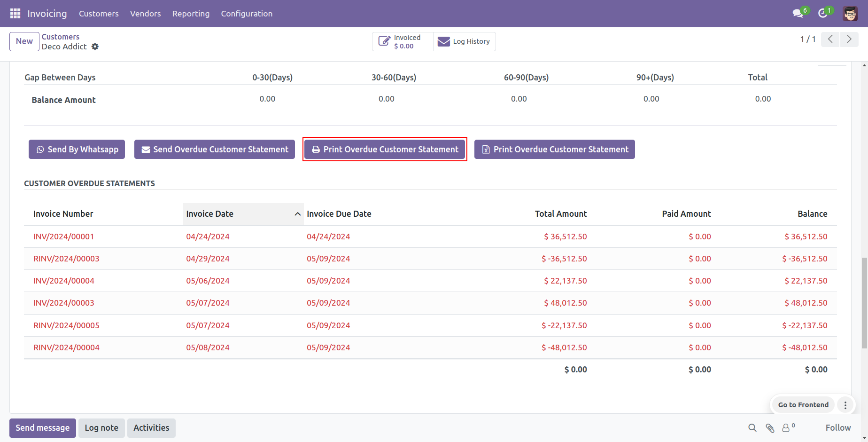Click the $ -22,137.50 total amount cell
868x442 pixels.
[564, 325]
